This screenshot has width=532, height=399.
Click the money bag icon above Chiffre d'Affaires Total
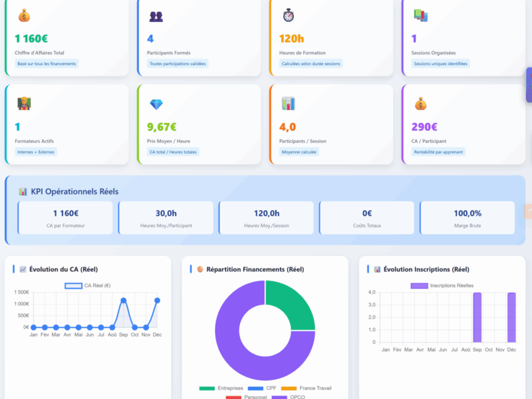tap(24, 16)
